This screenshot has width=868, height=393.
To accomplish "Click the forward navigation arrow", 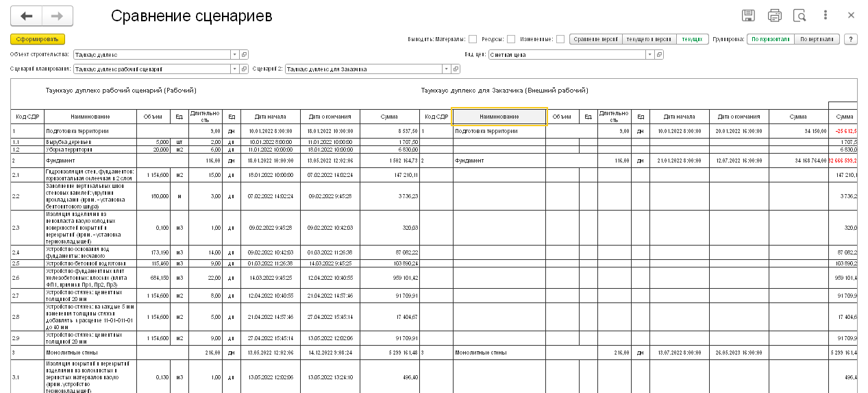I will pyautogui.click(x=58, y=16).
